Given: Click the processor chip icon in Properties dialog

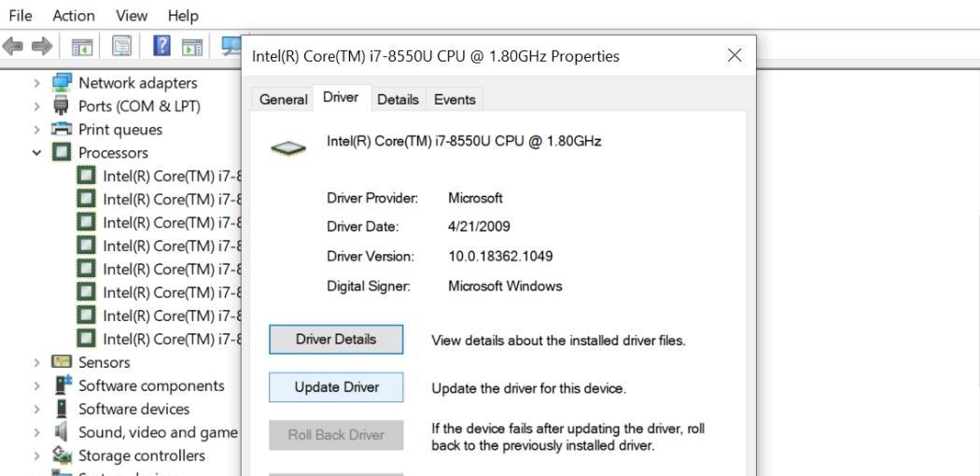Looking at the screenshot, I should coord(288,148).
